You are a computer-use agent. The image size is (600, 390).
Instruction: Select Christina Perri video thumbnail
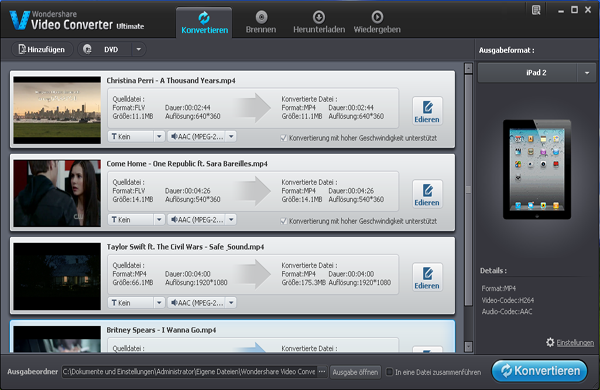[x=57, y=110]
